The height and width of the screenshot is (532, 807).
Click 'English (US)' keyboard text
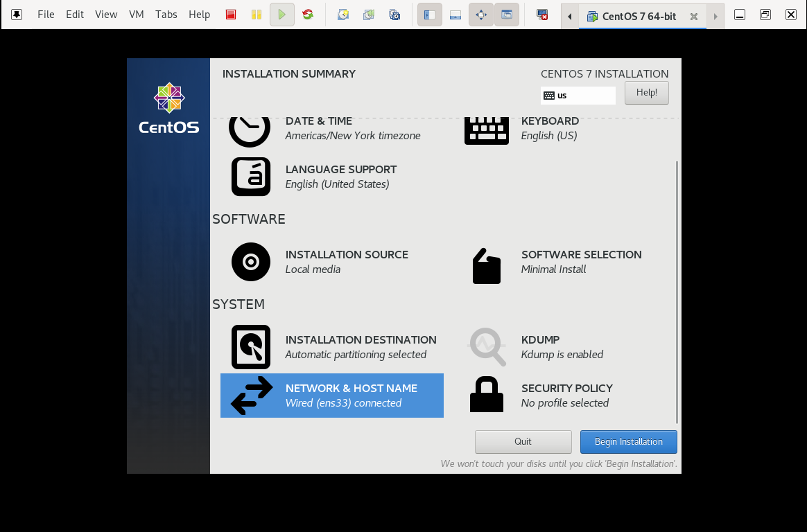[548, 136]
